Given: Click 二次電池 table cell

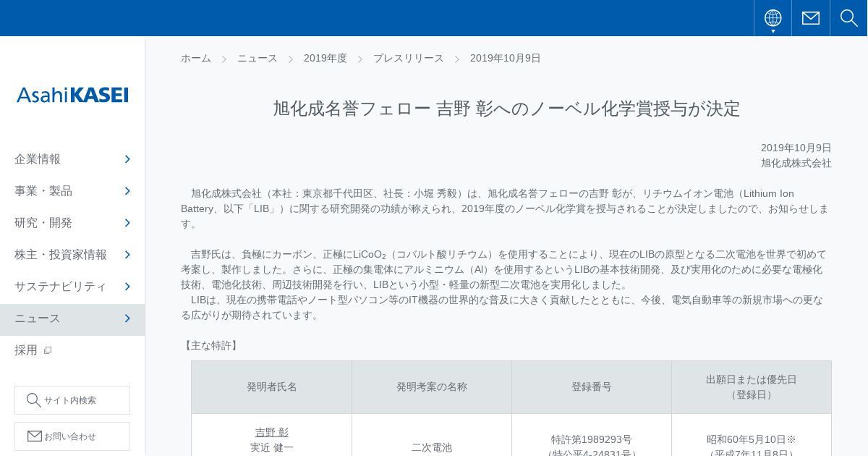Looking at the screenshot, I should (432, 447).
